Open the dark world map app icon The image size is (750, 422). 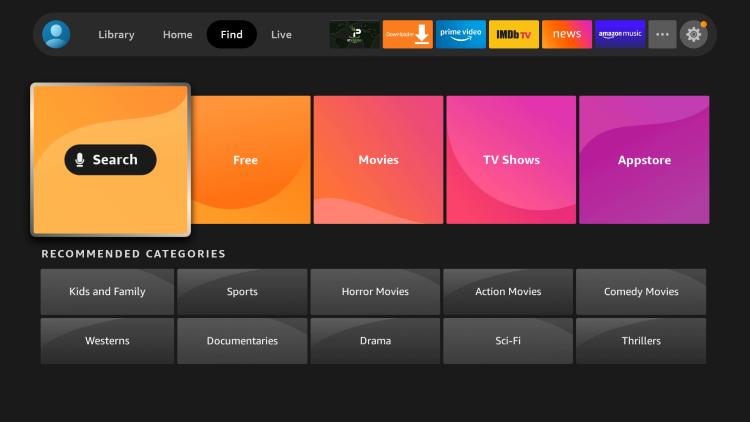(x=354, y=34)
